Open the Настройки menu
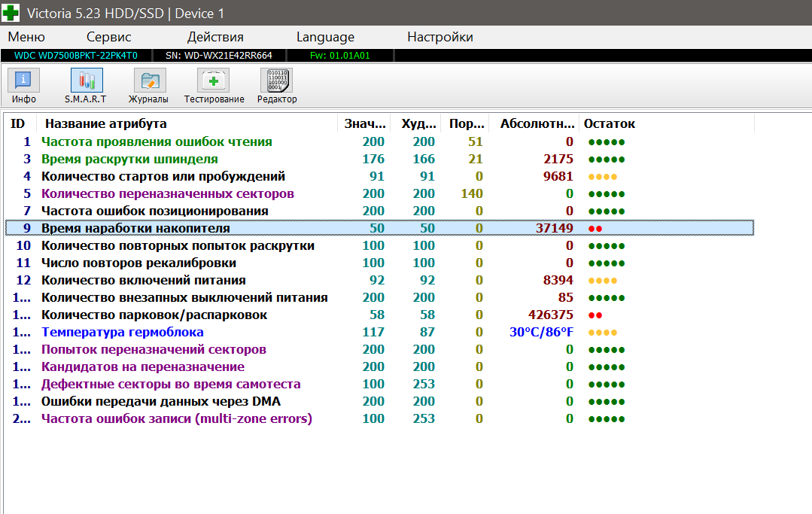This screenshot has width=812, height=514. 440,38
